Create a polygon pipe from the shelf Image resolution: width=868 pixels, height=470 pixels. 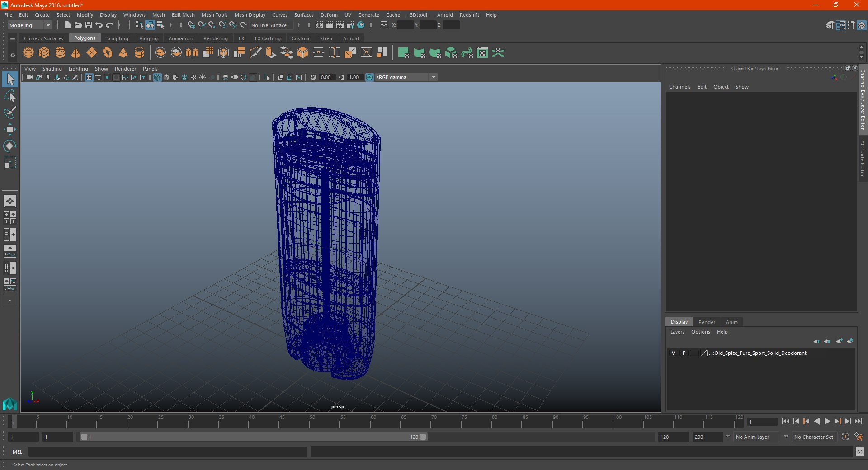click(139, 53)
